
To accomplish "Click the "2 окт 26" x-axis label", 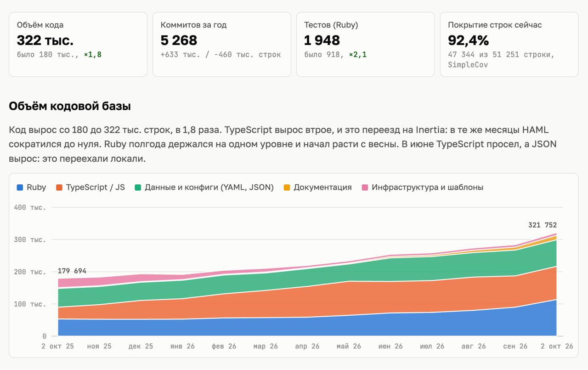I will (557, 346).
